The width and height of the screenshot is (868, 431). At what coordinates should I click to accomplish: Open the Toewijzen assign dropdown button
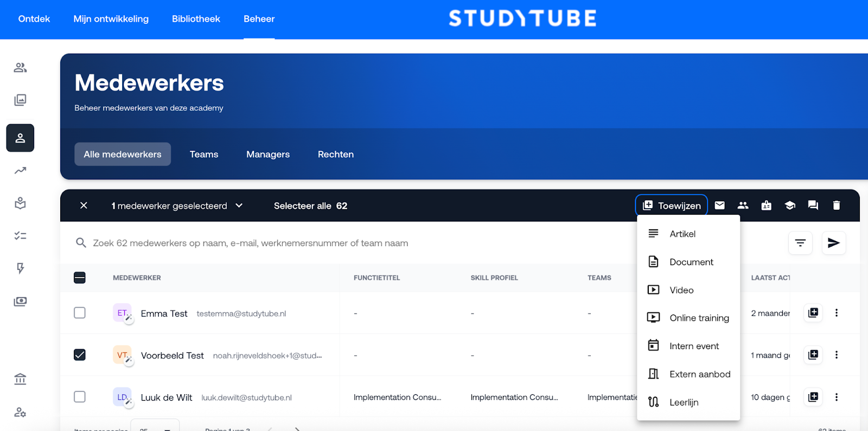pyautogui.click(x=672, y=205)
